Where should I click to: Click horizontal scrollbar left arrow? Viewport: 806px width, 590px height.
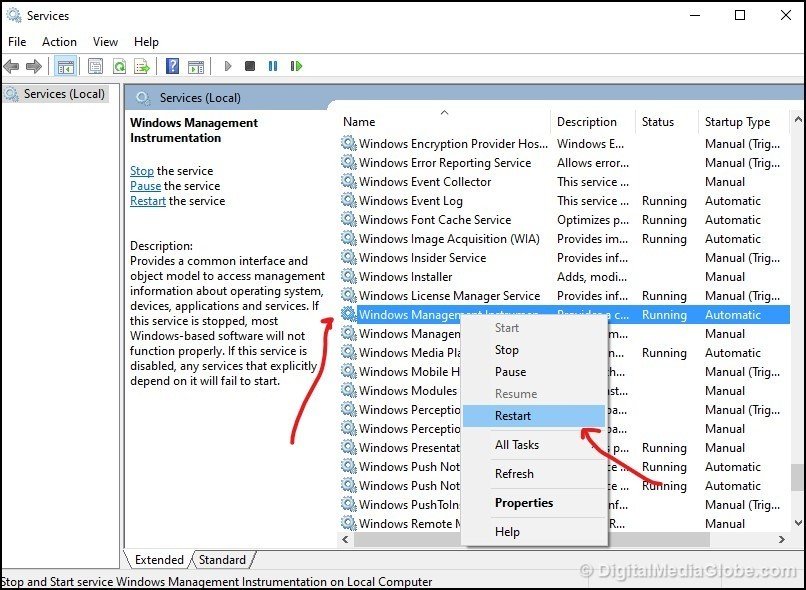coord(345,540)
